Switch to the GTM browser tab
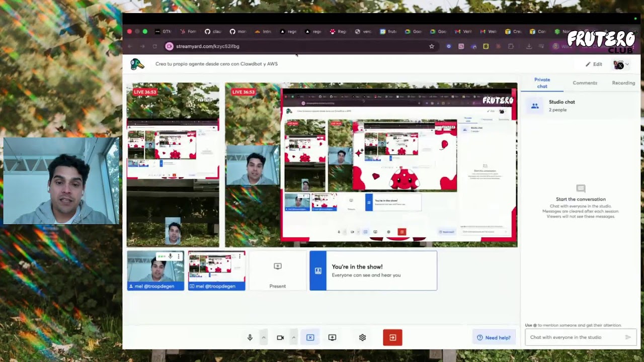 click(x=164, y=32)
